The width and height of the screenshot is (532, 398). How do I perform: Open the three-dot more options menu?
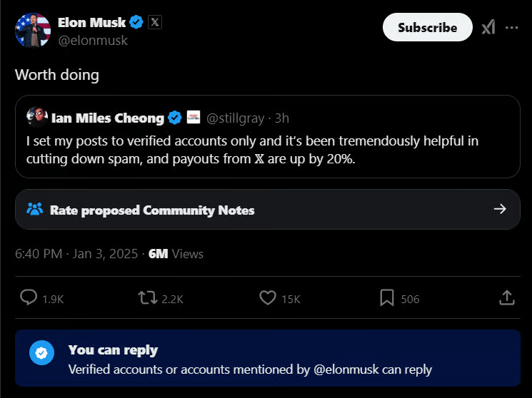tap(512, 28)
